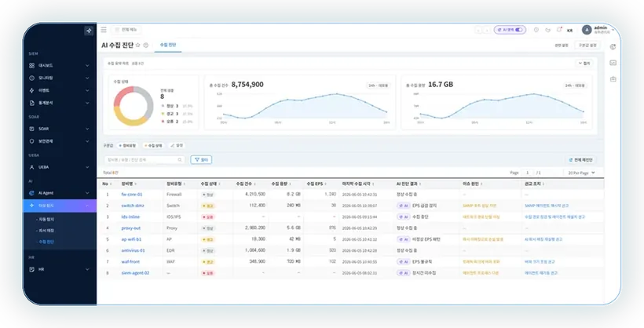
Task: Click the blue filter button
Action: click(x=201, y=160)
